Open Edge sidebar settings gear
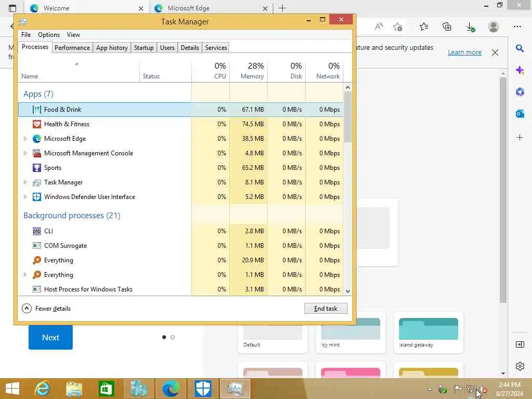This screenshot has width=532, height=399. pos(520,366)
